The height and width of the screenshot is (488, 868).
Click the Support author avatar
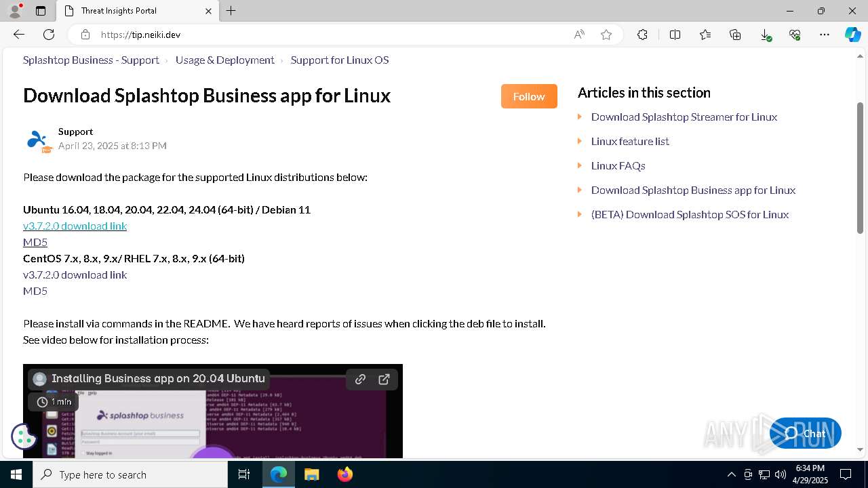[x=39, y=140]
